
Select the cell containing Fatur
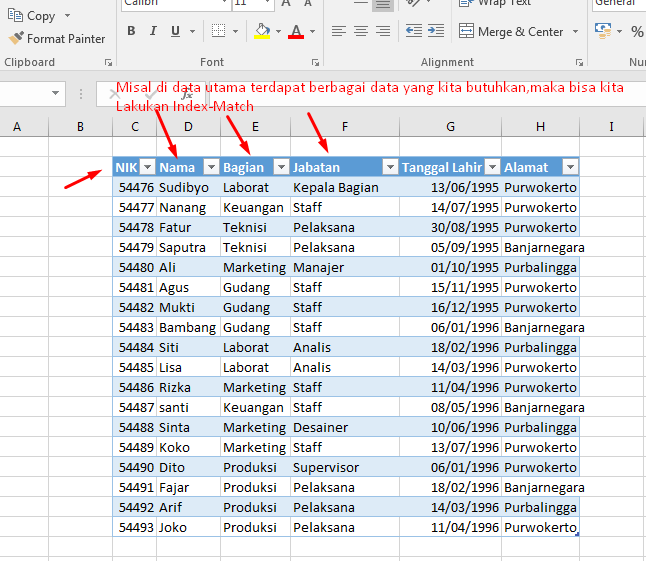click(188, 227)
